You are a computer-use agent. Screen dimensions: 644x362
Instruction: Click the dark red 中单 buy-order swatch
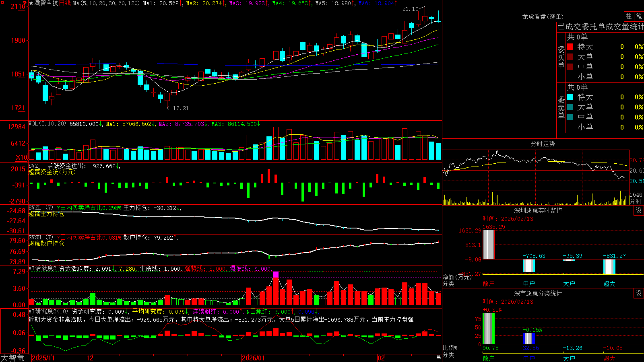[x=570, y=67]
